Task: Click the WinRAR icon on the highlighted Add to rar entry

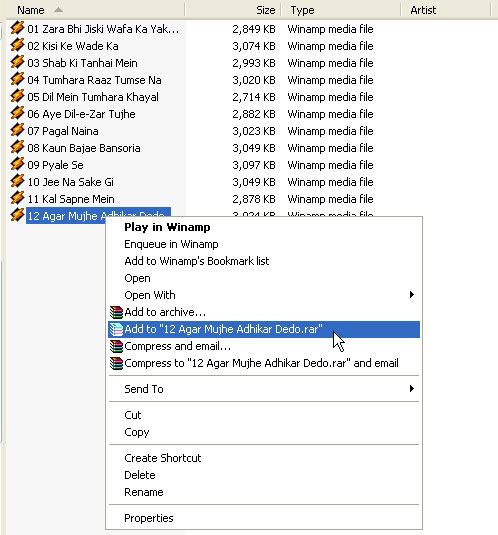Action: click(116, 329)
